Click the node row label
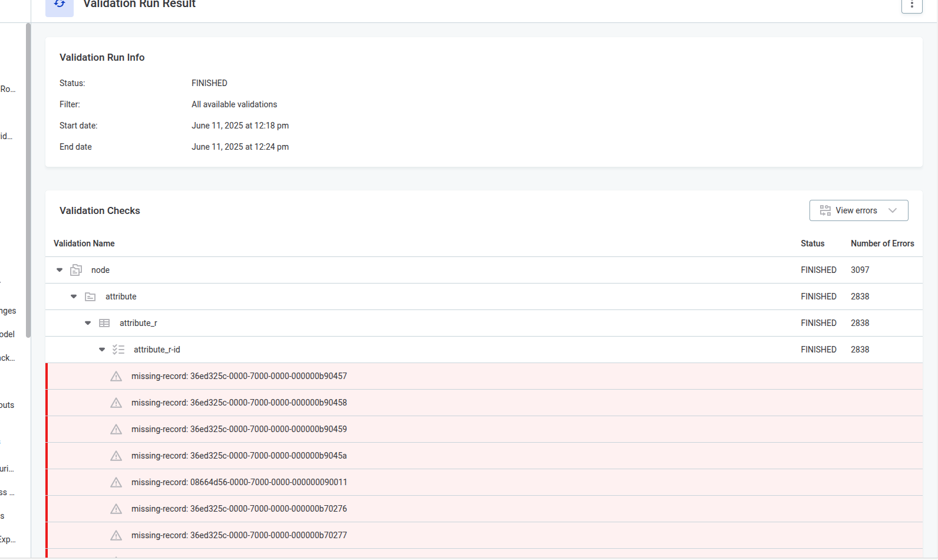938x560 pixels. [100, 270]
